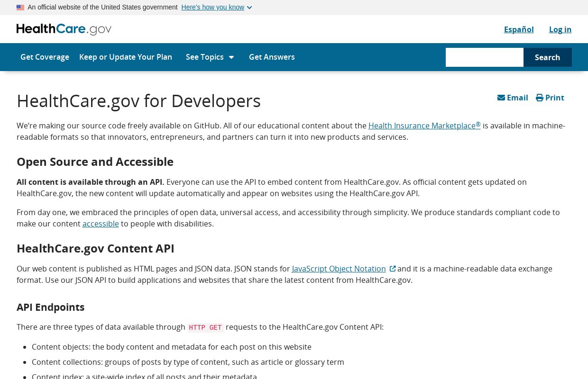588x379 pixels.
Task: Click 'All content is available through an API.' text
Action: 91,182
